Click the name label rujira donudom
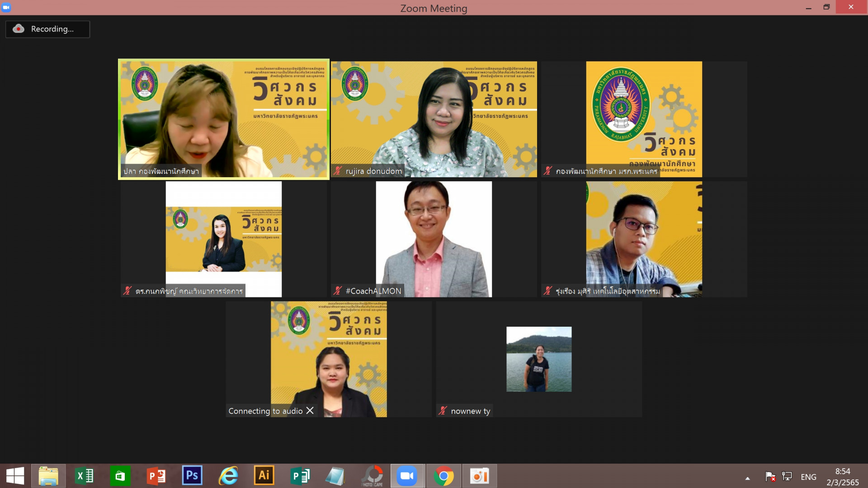Screen dimensions: 868x488 point(374,171)
